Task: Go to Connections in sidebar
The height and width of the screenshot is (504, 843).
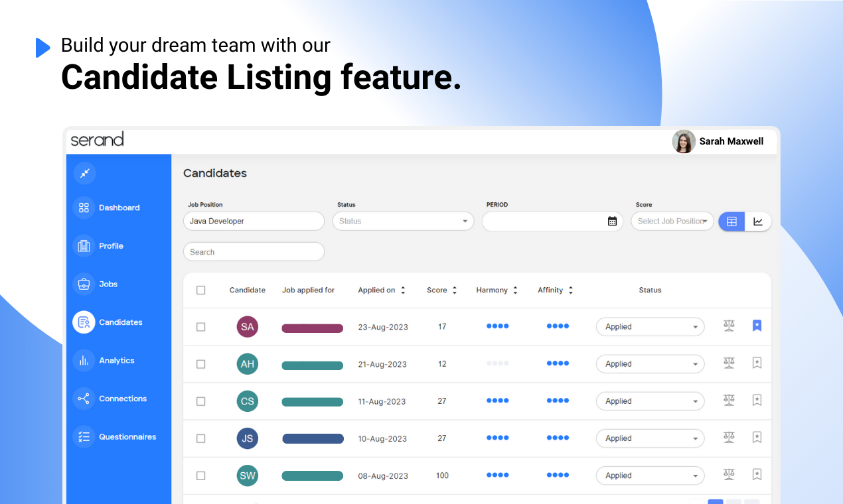Action: click(123, 399)
